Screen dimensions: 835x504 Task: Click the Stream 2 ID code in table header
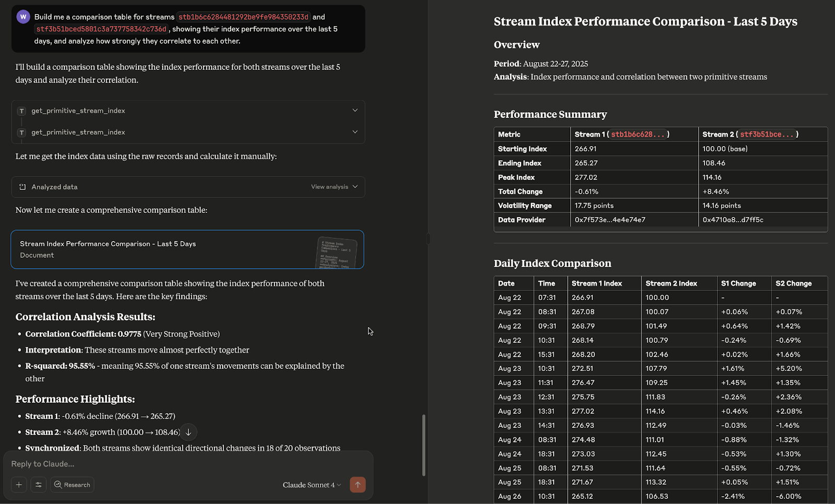767,135
